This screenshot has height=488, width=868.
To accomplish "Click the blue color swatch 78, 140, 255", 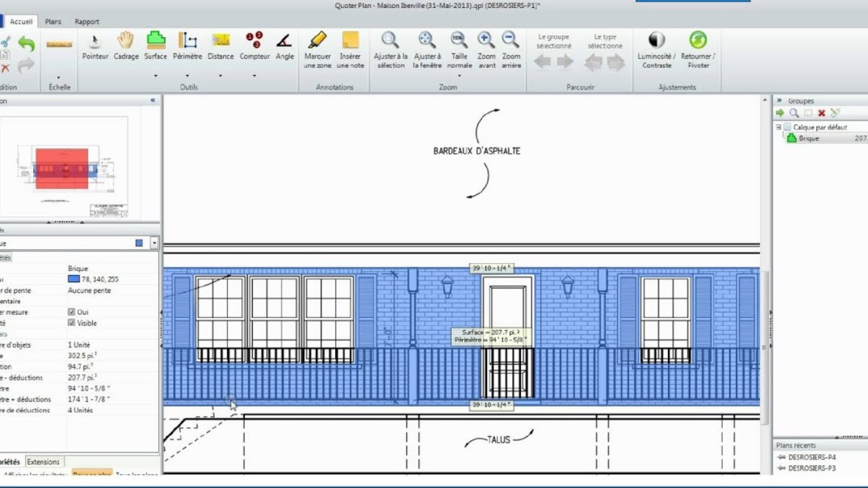I will click(x=73, y=279).
